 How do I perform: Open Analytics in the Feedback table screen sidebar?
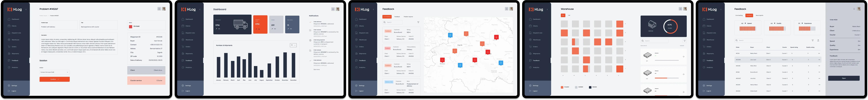(x=708, y=68)
